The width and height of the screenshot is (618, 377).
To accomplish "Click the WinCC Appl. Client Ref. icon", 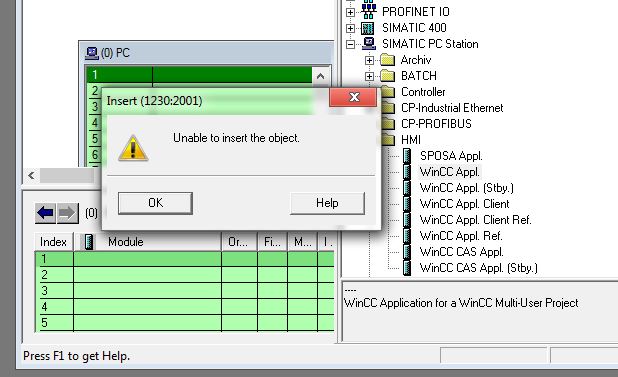I will 407,220.
